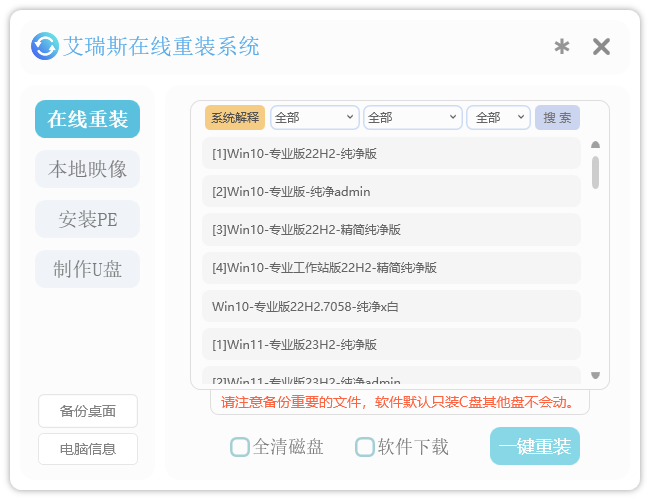Screen dimensions: 650x500
Task: Click the 艾瑞斯 refresh logo icon
Action: [45, 46]
